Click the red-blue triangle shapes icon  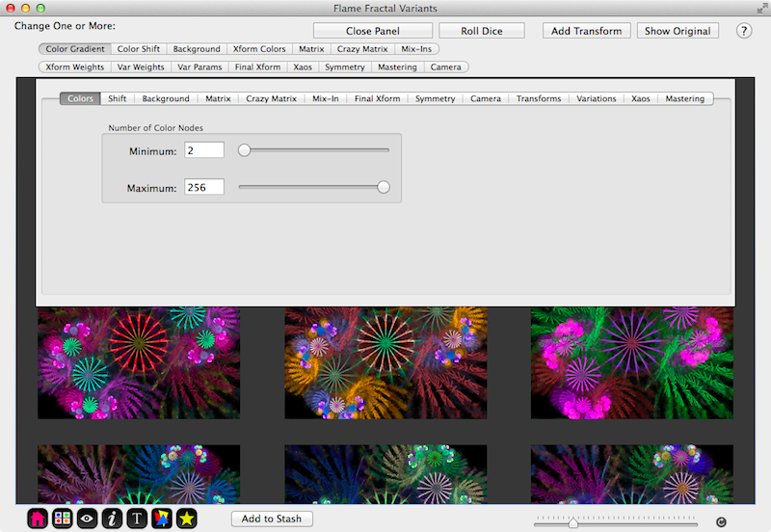[x=162, y=519]
